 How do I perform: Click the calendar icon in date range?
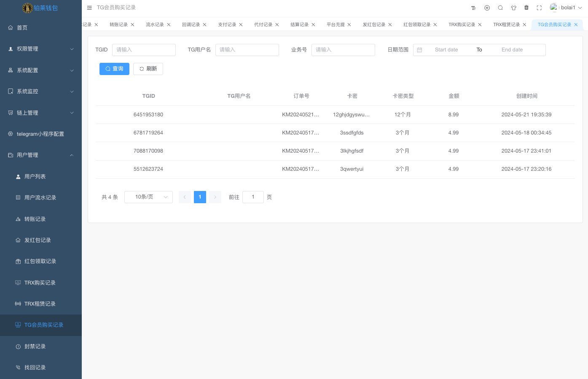pyautogui.click(x=419, y=50)
